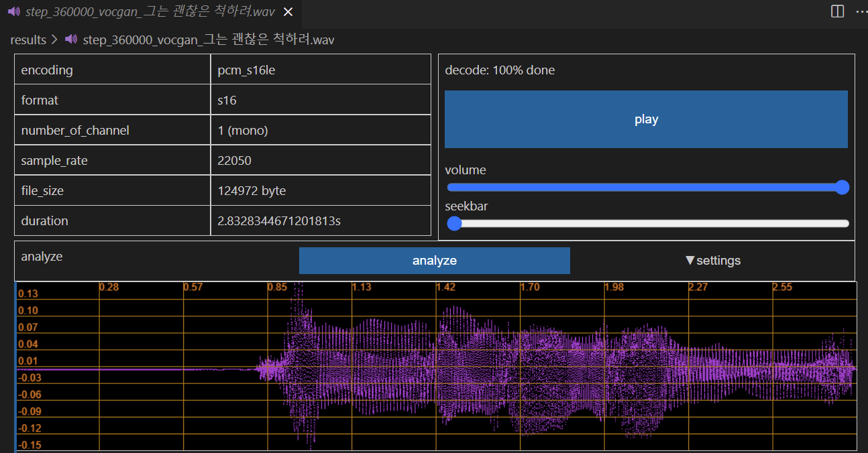
Task: Click the file_size value 124972 byte
Action: tap(251, 190)
